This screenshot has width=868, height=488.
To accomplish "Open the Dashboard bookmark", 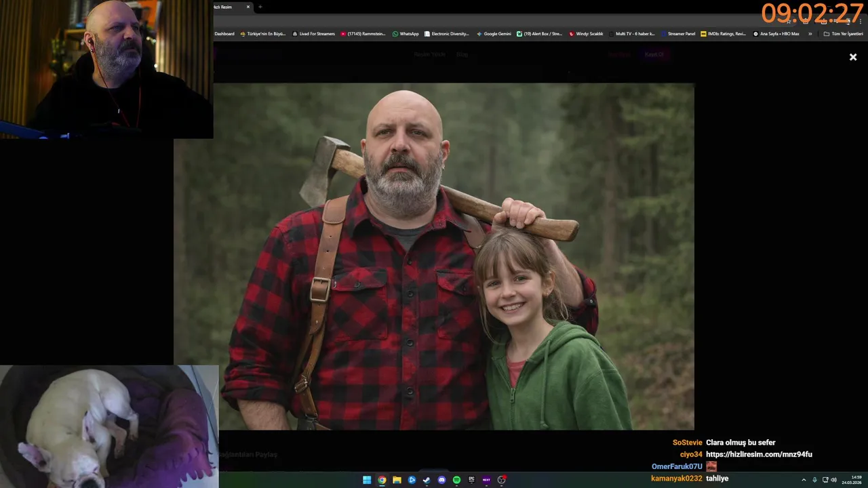I will [x=224, y=34].
